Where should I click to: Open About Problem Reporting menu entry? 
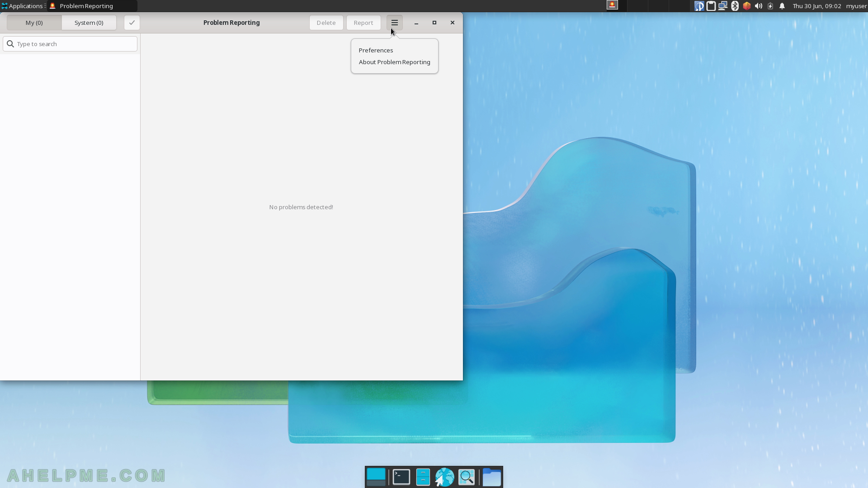394,62
